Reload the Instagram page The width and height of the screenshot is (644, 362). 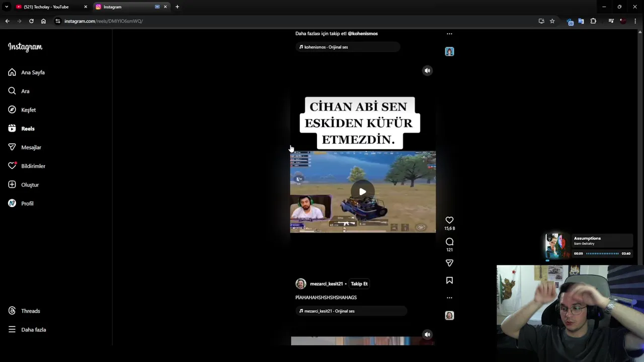point(31,21)
